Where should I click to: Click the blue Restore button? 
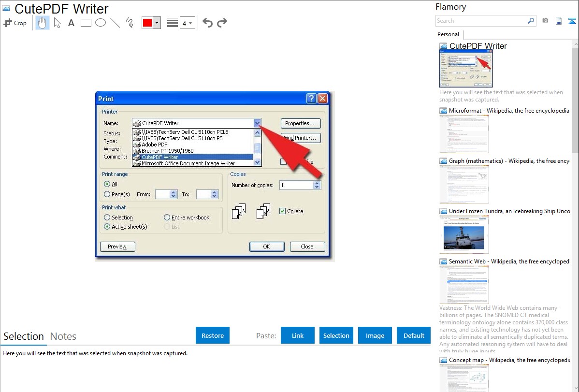coord(213,335)
